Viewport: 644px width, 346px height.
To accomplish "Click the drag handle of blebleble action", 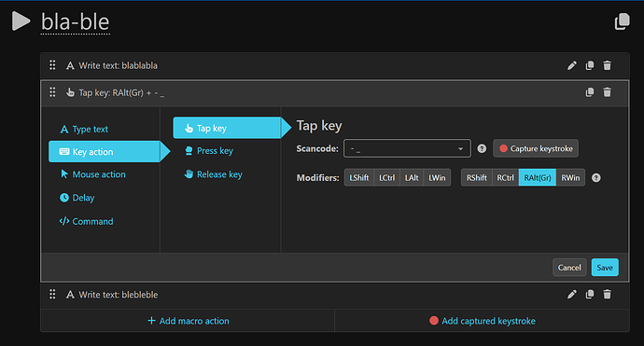I will [52, 295].
